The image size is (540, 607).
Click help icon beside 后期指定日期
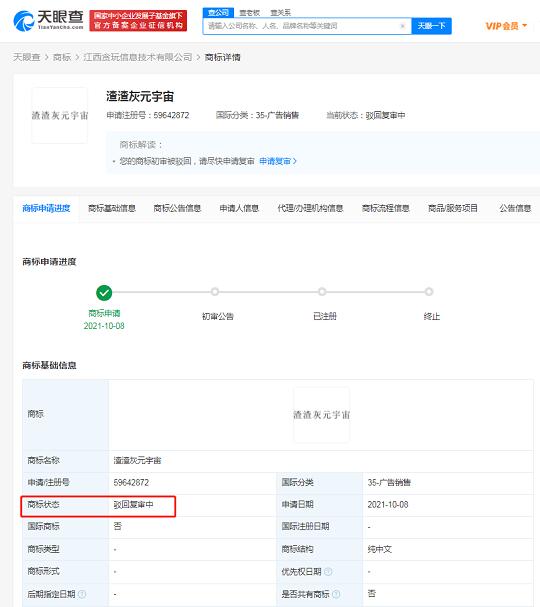[x=82, y=594]
